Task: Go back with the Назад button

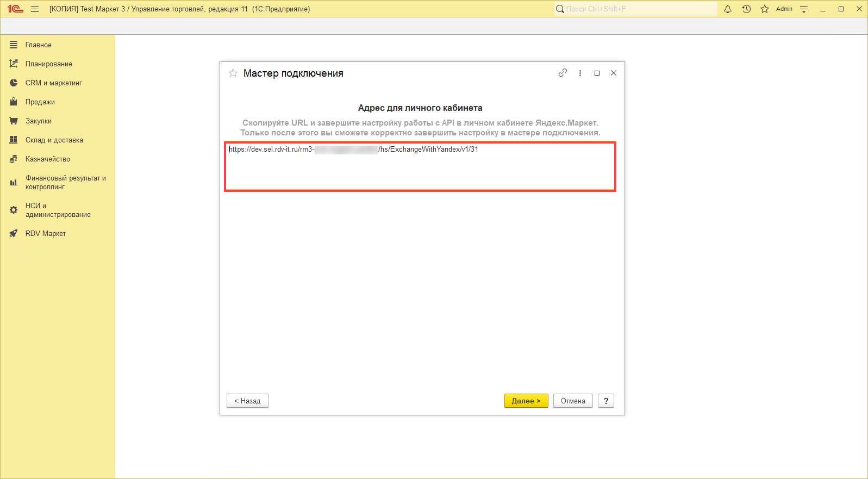Action: point(247,401)
